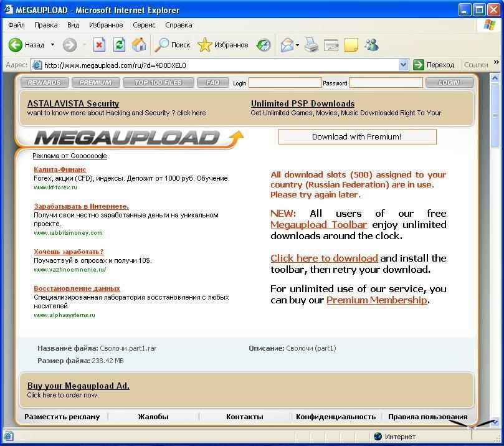Click the Print icon
Screen dimensions: 504x446
(311, 45)
